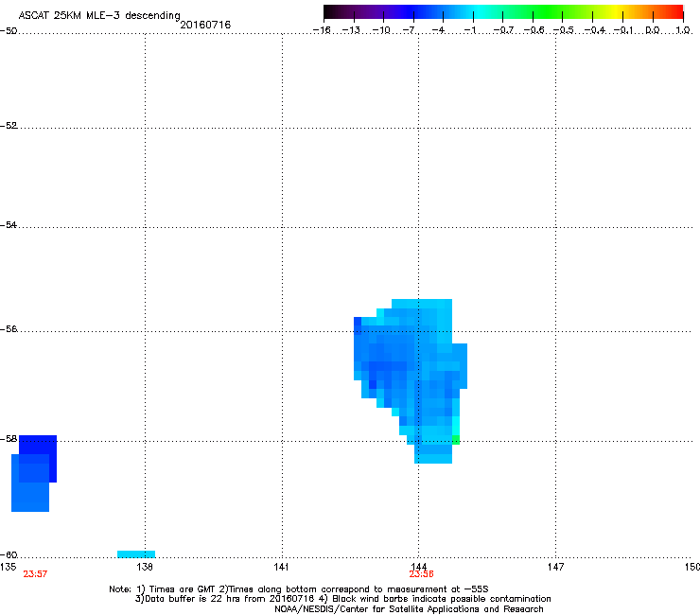700x615 pixels.
Task: Click the -0.5 color bar tick label
Action: (564, 30)
